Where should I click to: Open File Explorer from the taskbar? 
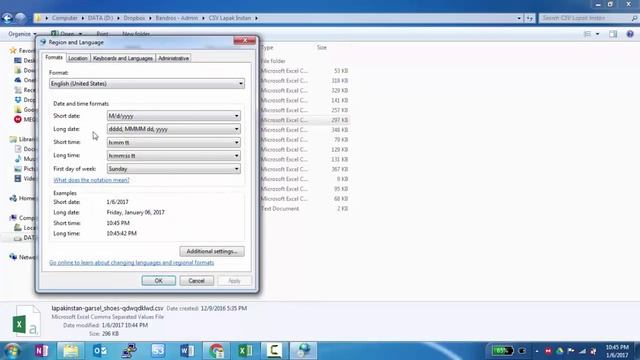(71, 351)
